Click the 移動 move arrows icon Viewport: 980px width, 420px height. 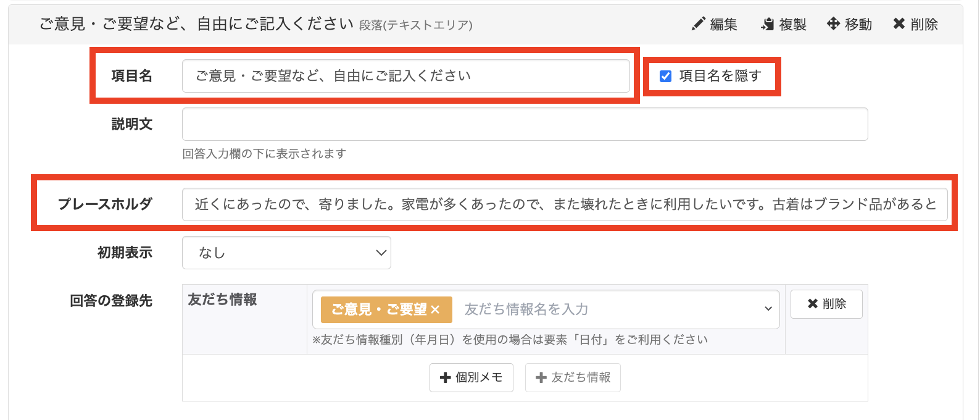[x=833, y=24]
